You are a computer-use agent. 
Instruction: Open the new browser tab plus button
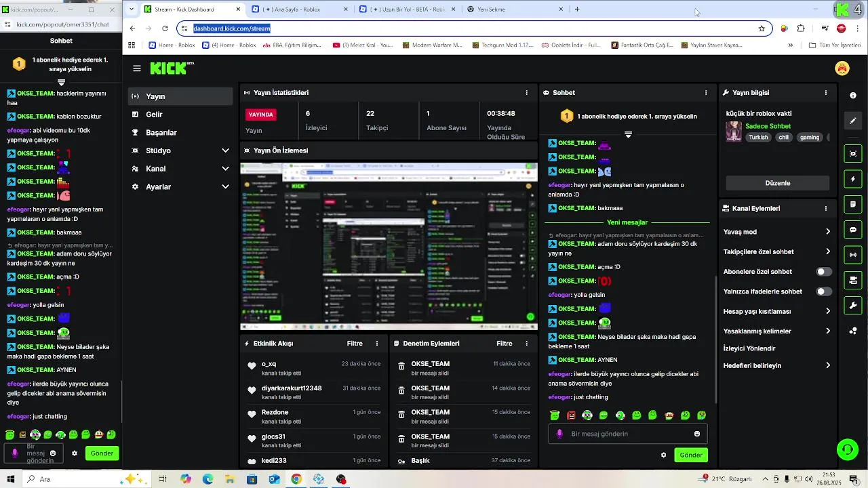[x=577, y=9]
